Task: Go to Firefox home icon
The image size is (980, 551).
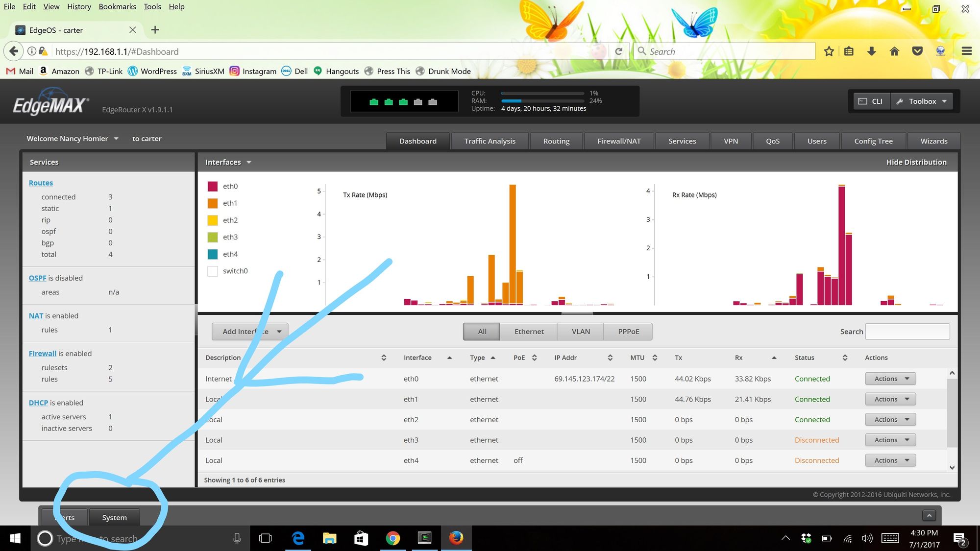Action: (894, 51)
